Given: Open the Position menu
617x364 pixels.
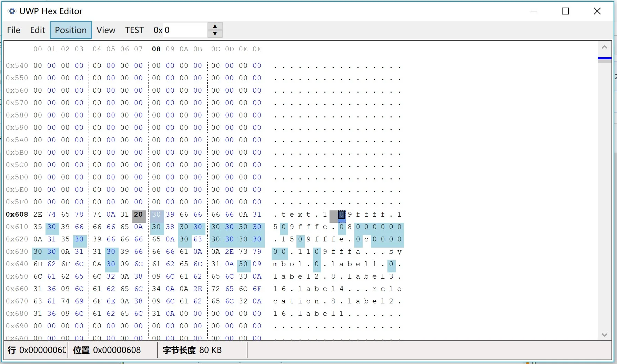Looking at the screenshot, I should pyautogui.click(x=71, y=30).
